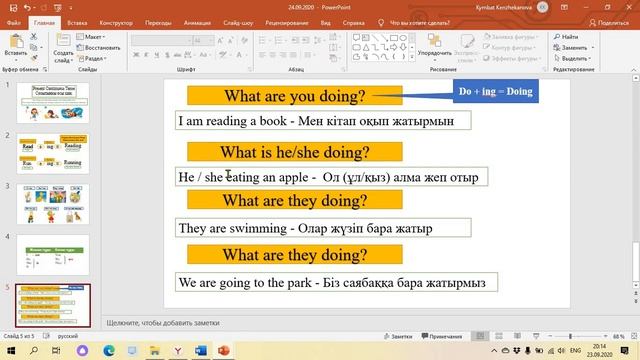The image size is (640, 360).
Task: Switch to the Слайд-шоу tab
Action: coord(238,23)
